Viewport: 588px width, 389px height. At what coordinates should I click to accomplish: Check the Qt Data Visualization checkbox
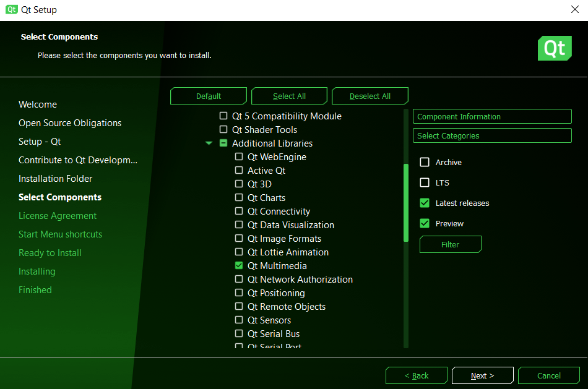point(239,224)
